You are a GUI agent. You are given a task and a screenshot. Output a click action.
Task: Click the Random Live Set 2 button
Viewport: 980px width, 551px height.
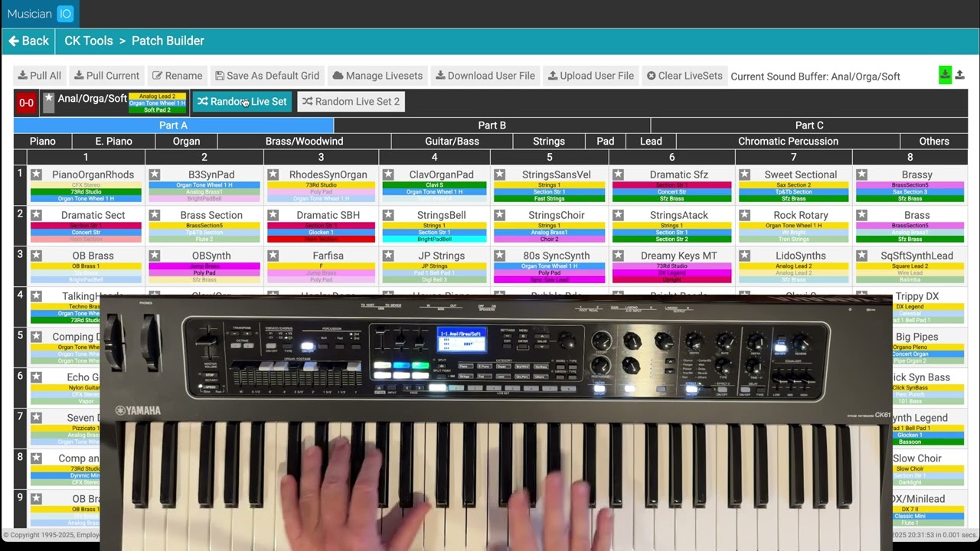(x=351, y=101)
